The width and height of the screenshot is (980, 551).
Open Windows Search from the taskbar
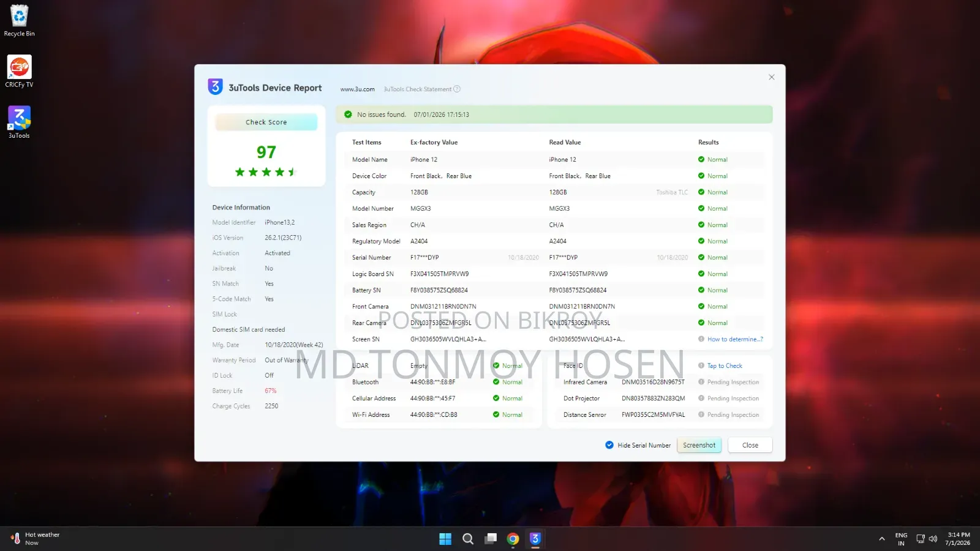click(x=468, y=539)
